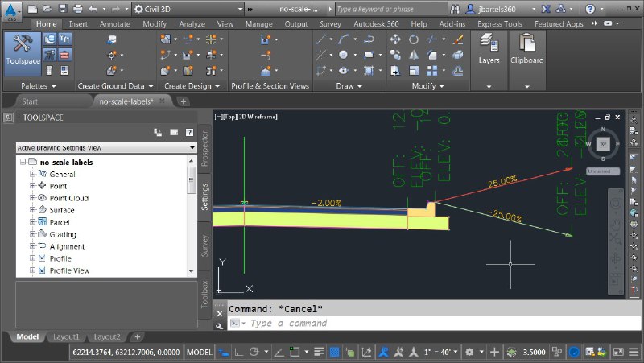Click the ViewCube top face

click(603, 144)
